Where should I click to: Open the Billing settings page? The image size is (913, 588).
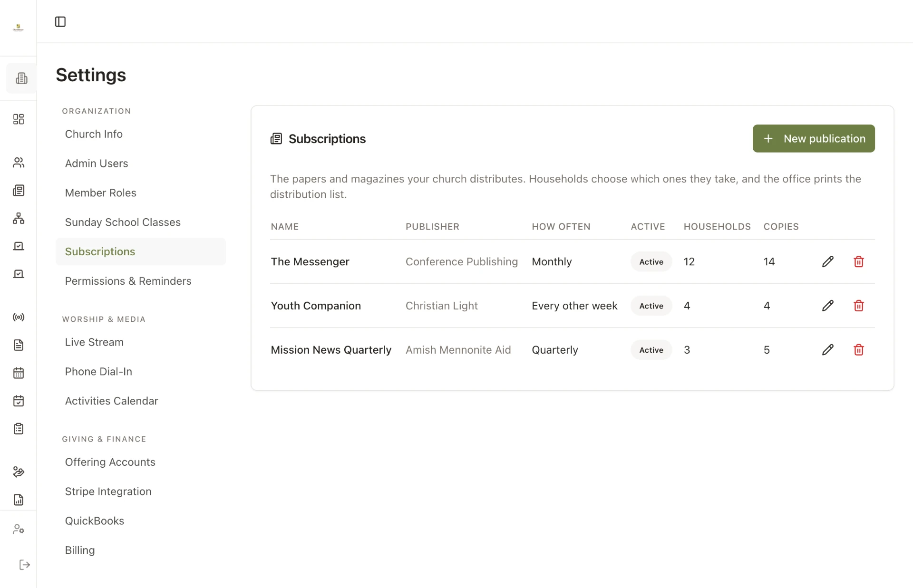[x=80, y=550]
